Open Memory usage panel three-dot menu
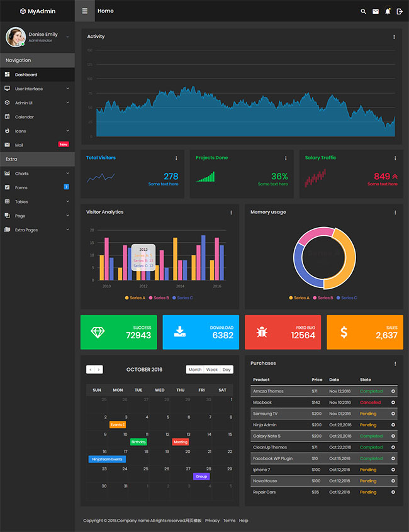 395,213
